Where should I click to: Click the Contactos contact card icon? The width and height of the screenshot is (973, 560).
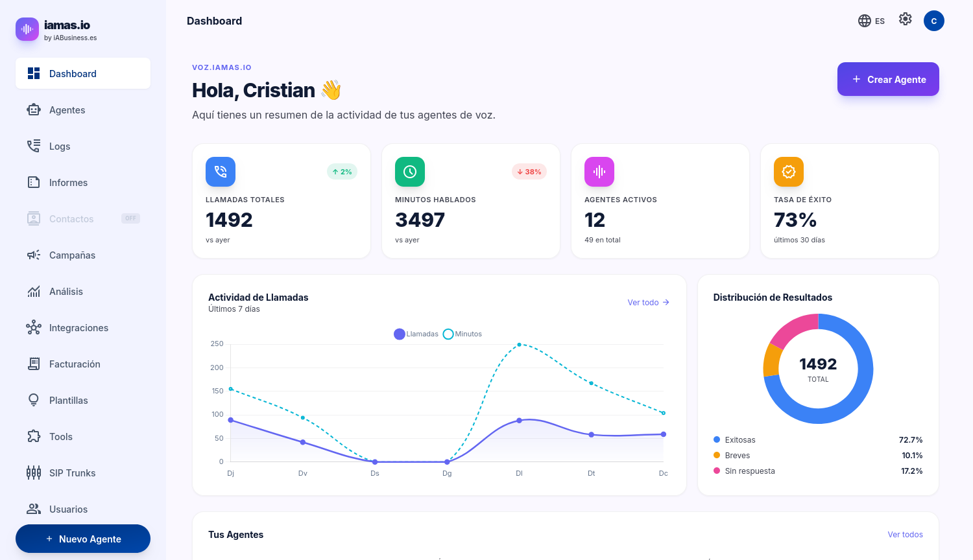(x=34, y=218)
